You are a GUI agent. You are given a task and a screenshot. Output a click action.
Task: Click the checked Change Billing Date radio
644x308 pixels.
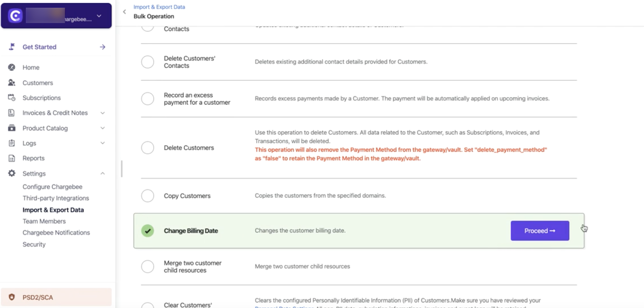[x=148, y=231]
